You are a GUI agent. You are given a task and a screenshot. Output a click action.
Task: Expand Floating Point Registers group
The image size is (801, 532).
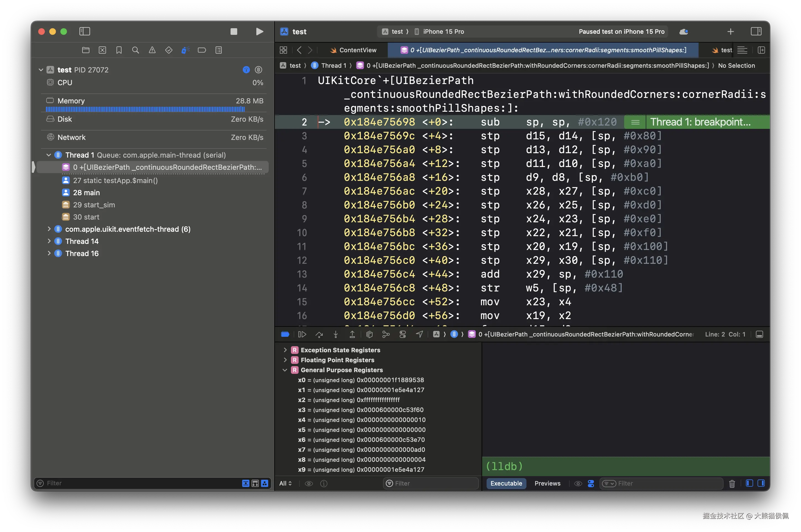tap(285, 360)
